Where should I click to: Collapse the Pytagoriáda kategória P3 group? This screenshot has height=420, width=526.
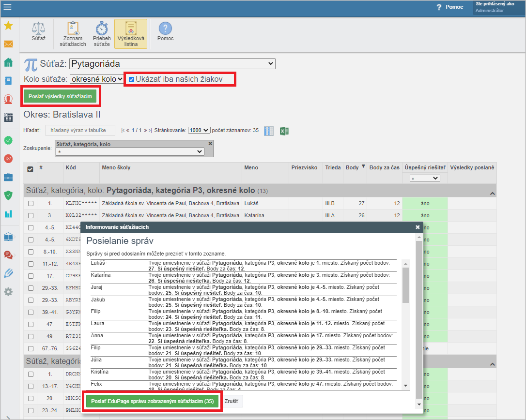pos(492,194)
